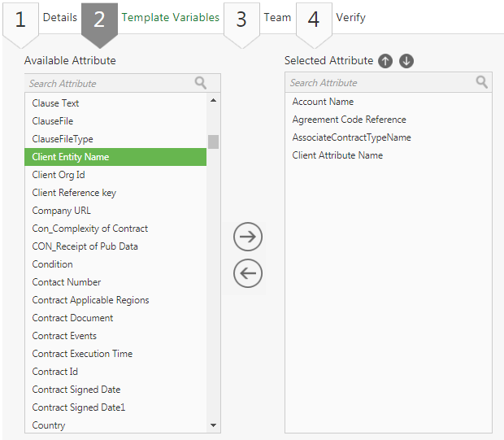
Task: Click the move left arrow icon
Action: (x=248, y=273)
